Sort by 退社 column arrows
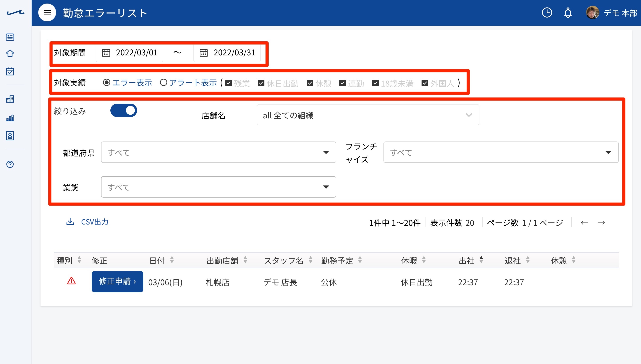Image resolution: width=641 pixels, height=364 pixels. [x=528, y=260]
